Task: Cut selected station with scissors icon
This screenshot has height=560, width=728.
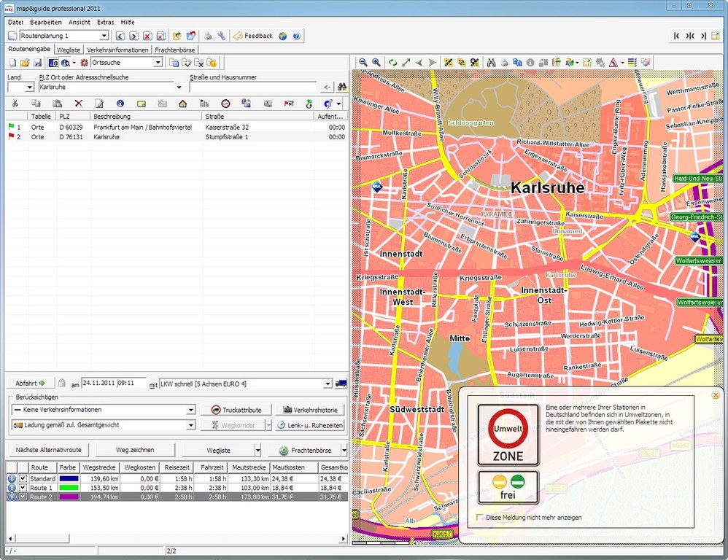Action: coord(15,104)
